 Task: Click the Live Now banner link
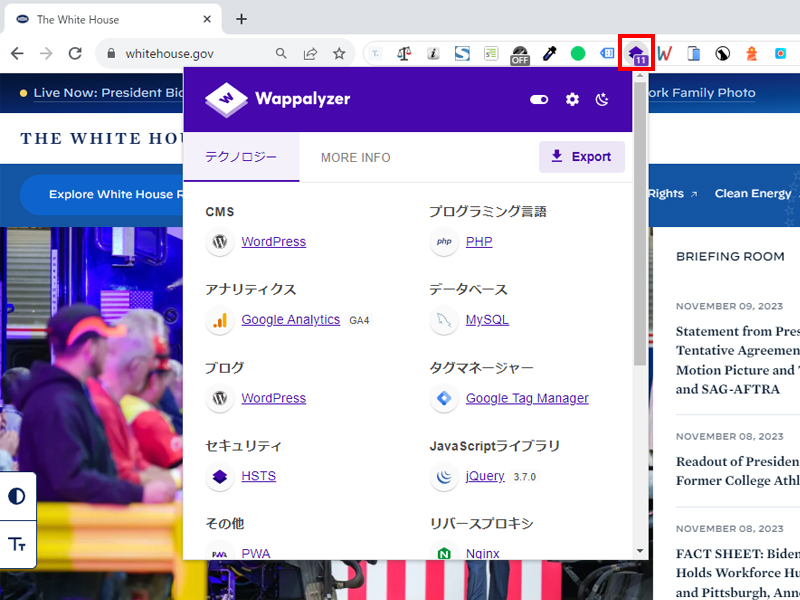pyautogui.click(x=109, y=93)
